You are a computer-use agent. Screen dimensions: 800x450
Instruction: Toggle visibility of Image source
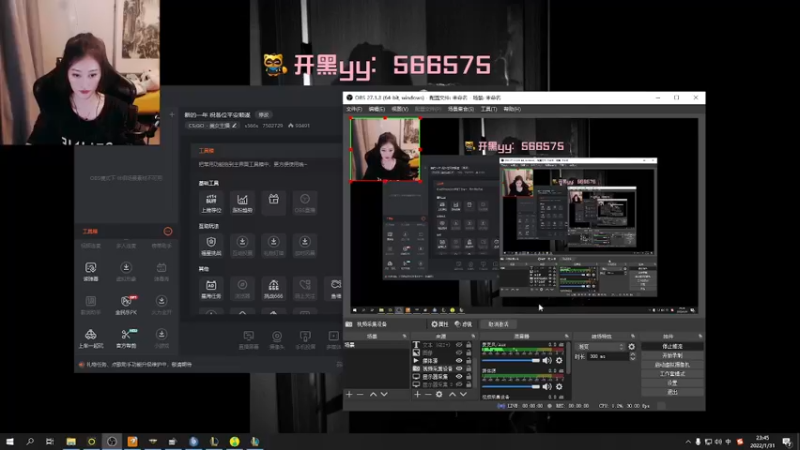tap(459, 353)
